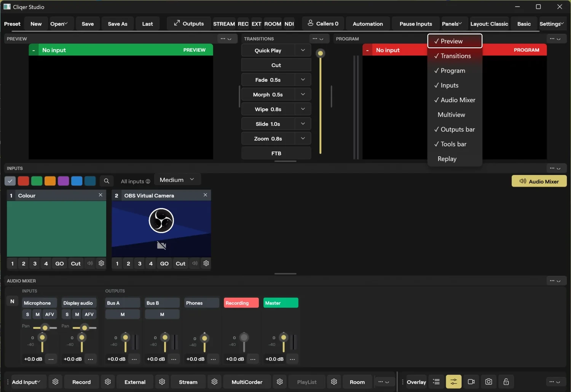This screenshot has width=571, height=392.
Task: Open the gear settings next to Stream
Action: (215, 382)
